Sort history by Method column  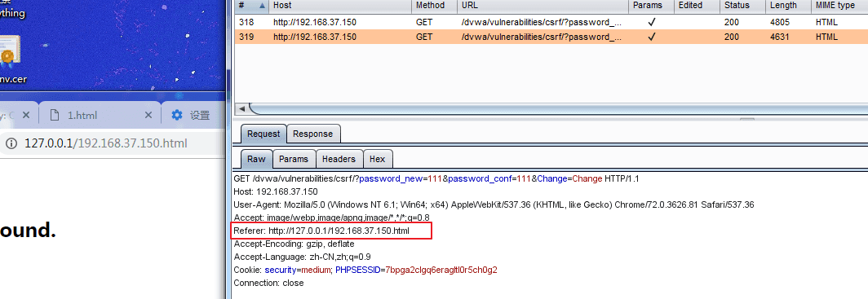[x=434, y=6]
